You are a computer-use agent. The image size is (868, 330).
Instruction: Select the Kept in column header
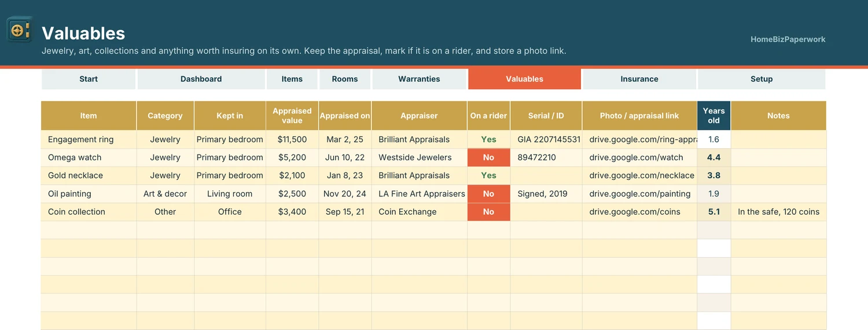[230, 116]
